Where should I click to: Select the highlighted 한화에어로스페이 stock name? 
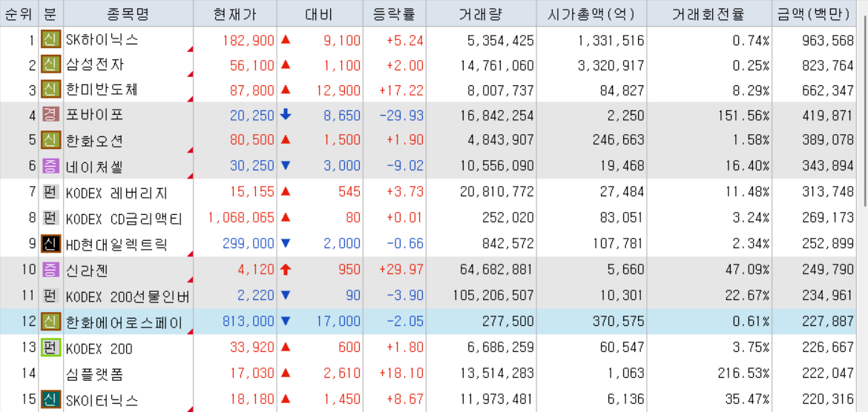coord(124,322)
